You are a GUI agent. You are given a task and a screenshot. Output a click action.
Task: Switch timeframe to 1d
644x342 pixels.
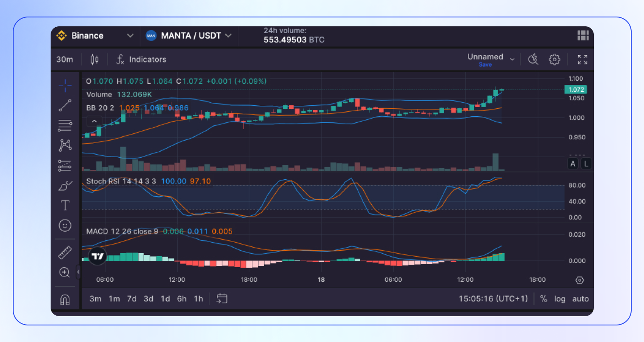(x=165, y=299)
